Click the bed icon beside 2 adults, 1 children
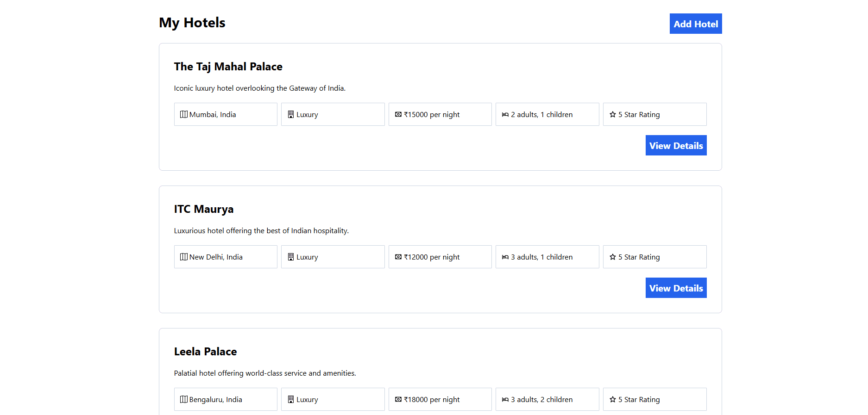Image resolution: width=868 pixels, height=415 pixels. pos(505,114)
